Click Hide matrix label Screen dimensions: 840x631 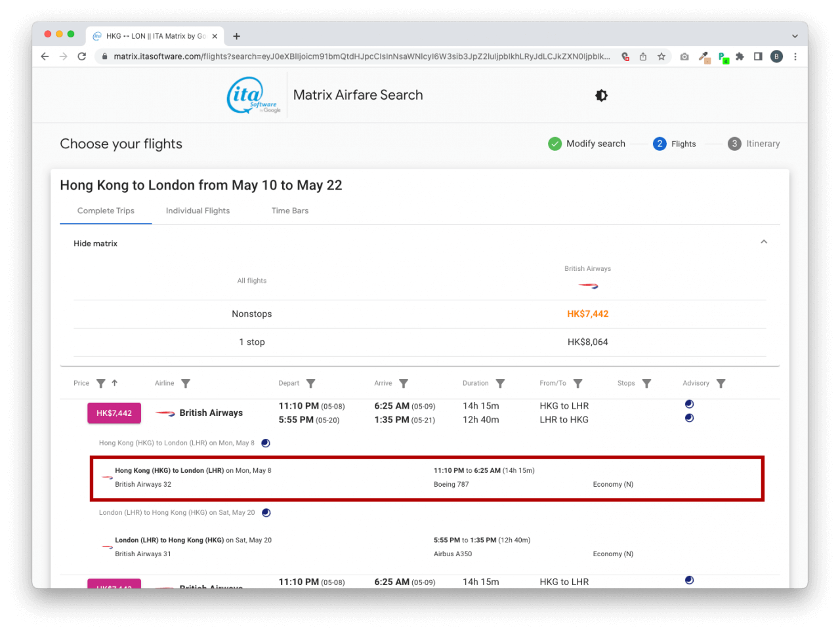pyautogui.click(x=95, y=243)
